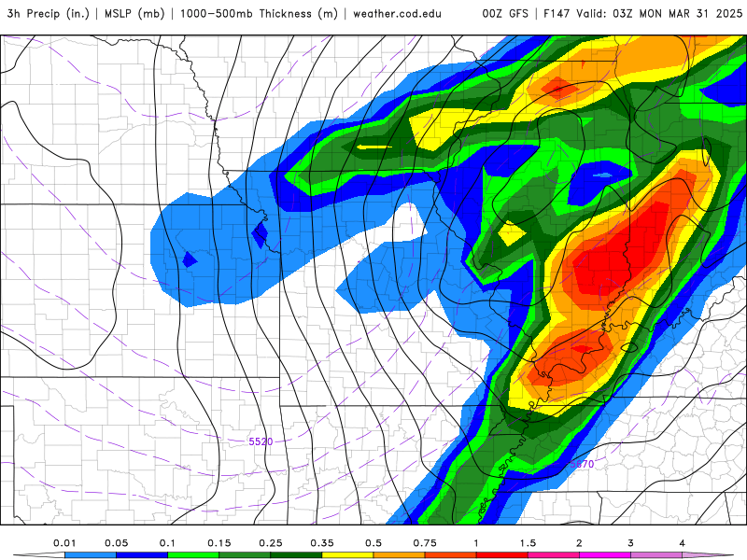Click the 0.5 legend value
Screen dimensions: 747x560
pyautogui.click(x=373, y=543)
